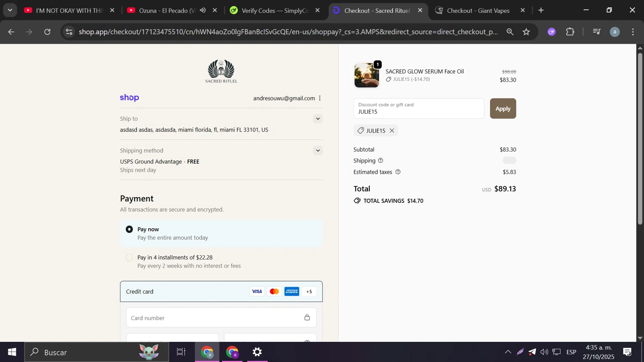Open the Windows Start menu
Screen dimensions: 644x362
tap(12, 352)
